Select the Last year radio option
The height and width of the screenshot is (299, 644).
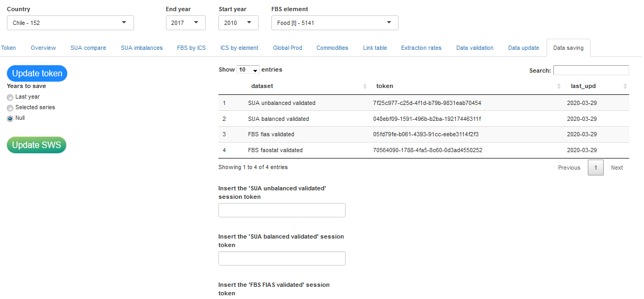coord(10,98)
